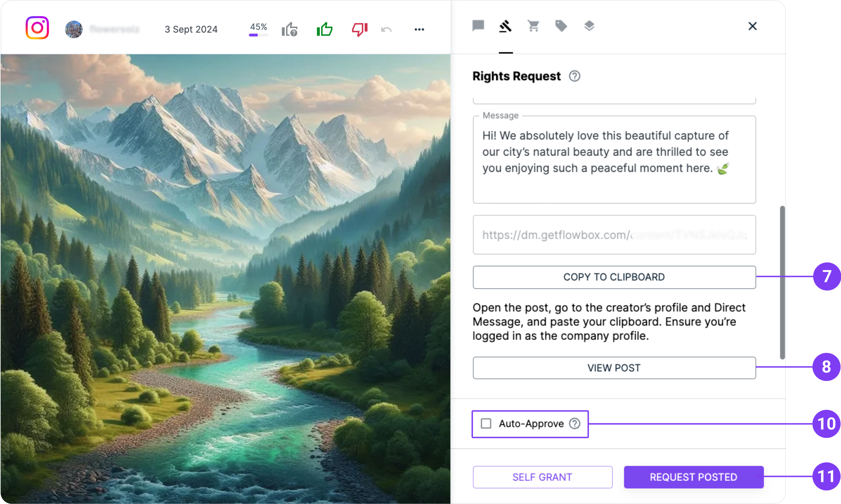Click the Self Grant button
The image size is (841, 504).
(x=542, y=477)
